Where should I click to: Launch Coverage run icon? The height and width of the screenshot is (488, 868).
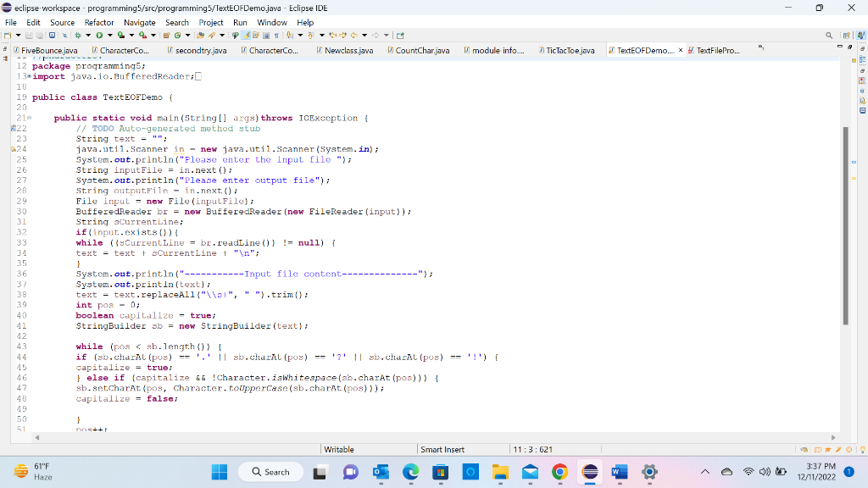[x=120, y=36]
